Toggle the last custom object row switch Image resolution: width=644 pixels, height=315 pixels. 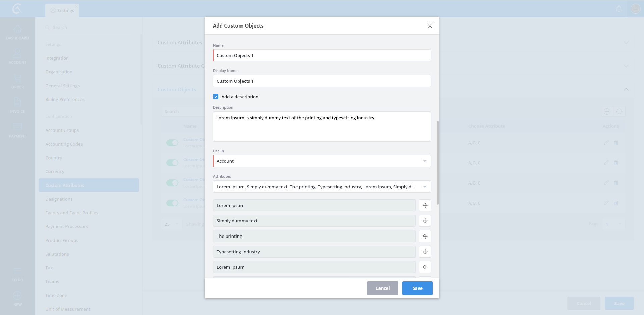pyautogui.click(x=172, y=203)
